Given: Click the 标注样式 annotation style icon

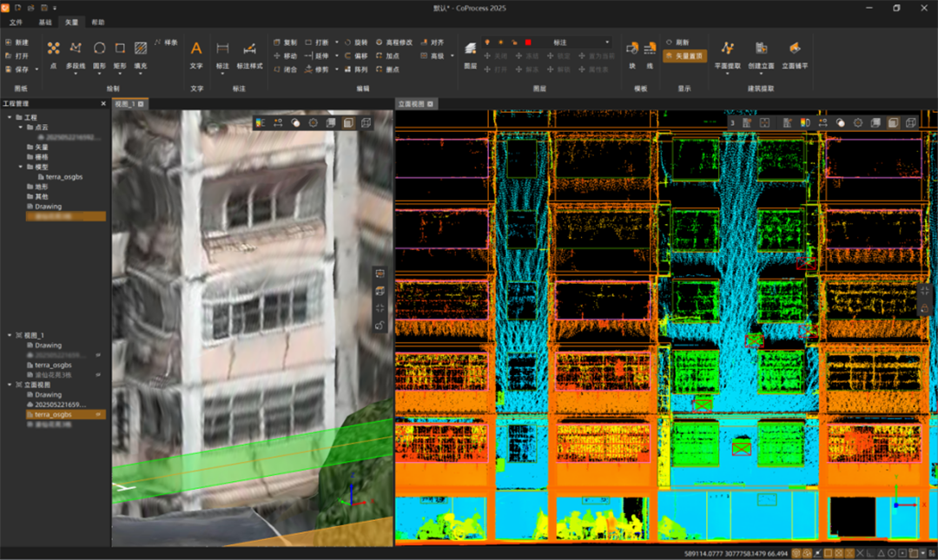Looking at the screenshot, I should click(249, 50).
